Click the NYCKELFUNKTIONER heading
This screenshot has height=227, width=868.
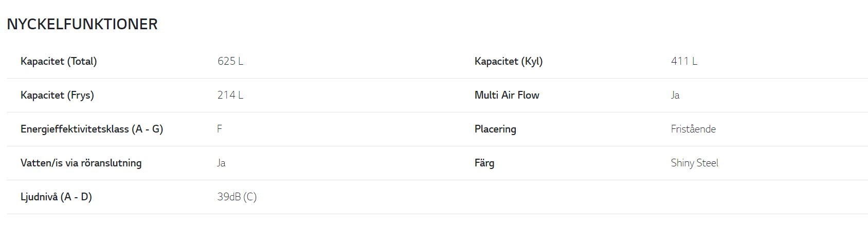[x=82, y=24]
